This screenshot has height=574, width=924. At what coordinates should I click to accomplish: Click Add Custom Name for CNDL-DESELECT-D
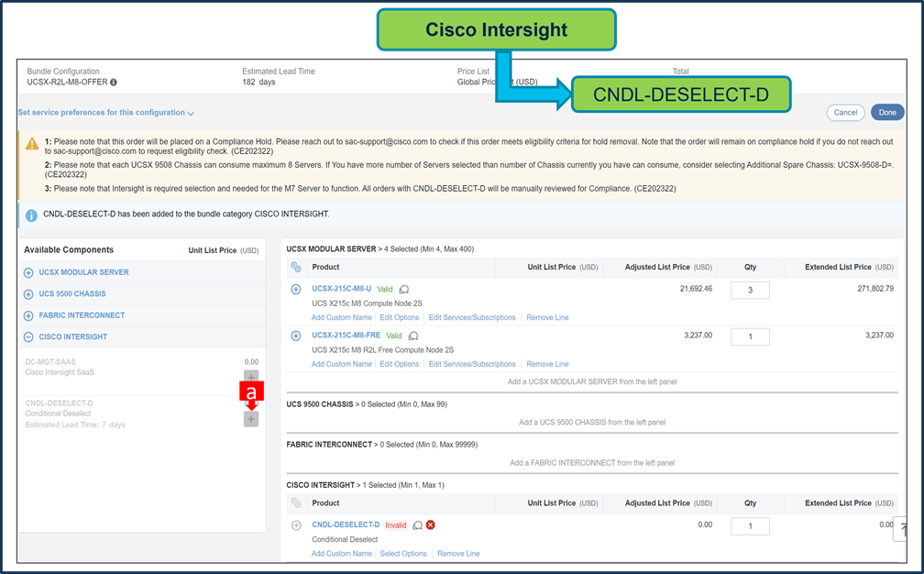(342, 554)
